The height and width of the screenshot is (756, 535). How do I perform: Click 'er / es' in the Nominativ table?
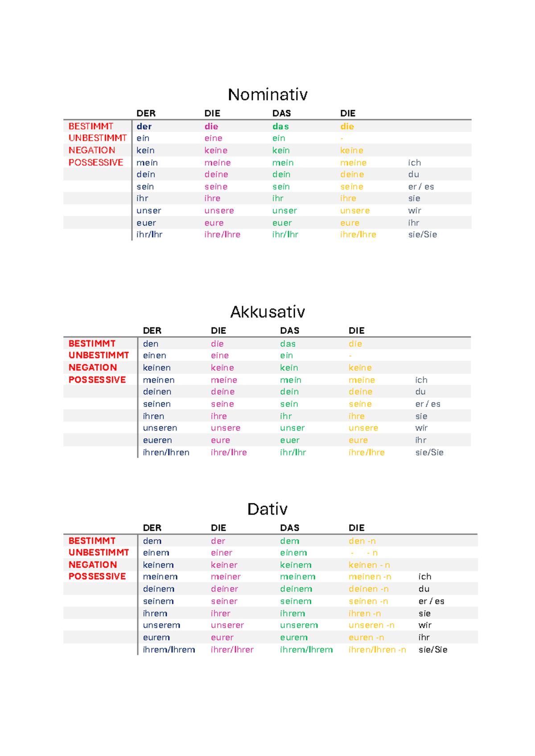(x=421, y=187)
